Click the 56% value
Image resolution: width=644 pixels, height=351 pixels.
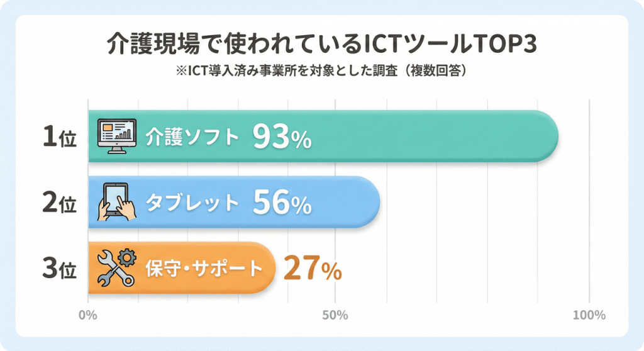point(282,203)
